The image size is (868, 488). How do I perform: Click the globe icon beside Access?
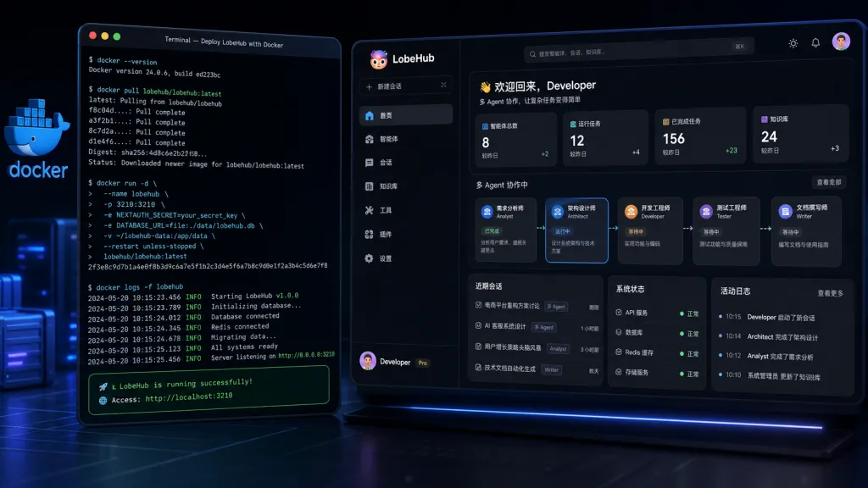point(103,401)
